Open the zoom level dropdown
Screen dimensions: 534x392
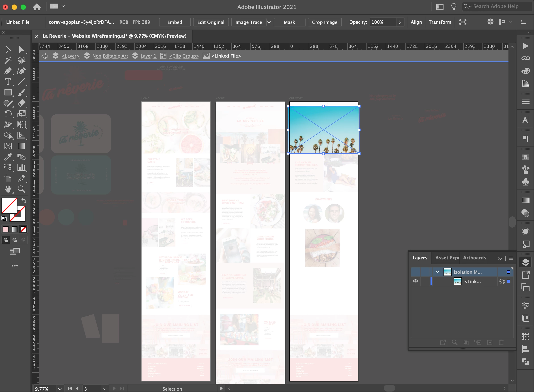(x=60, y=389)
